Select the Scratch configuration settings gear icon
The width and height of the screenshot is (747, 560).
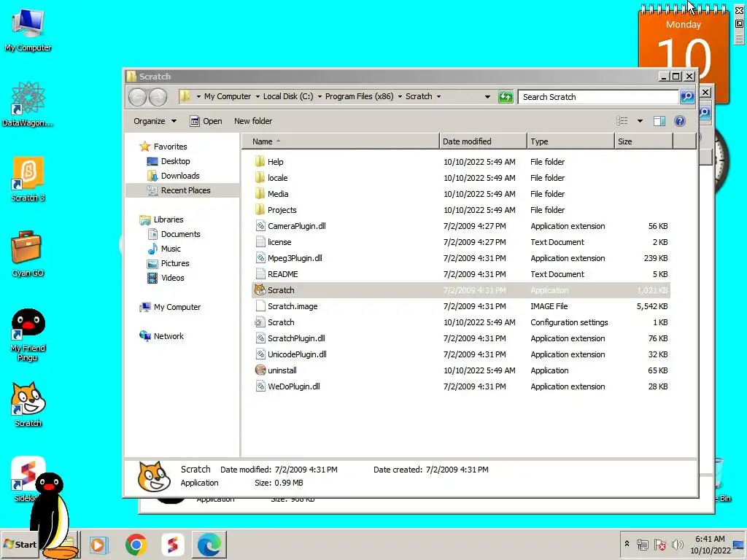point(260,322)
